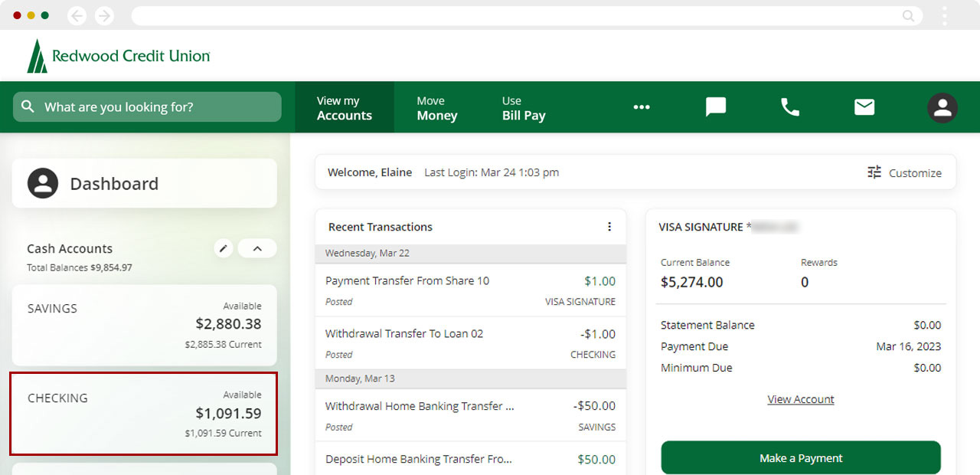Click the $2,880.38 savings available balance

228,323
